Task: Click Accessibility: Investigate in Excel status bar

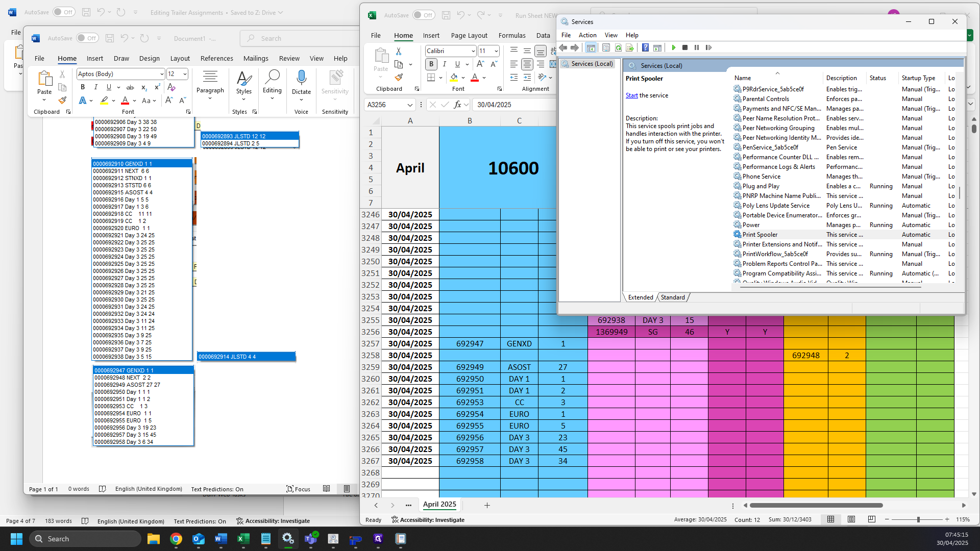Action: point(428,520)
